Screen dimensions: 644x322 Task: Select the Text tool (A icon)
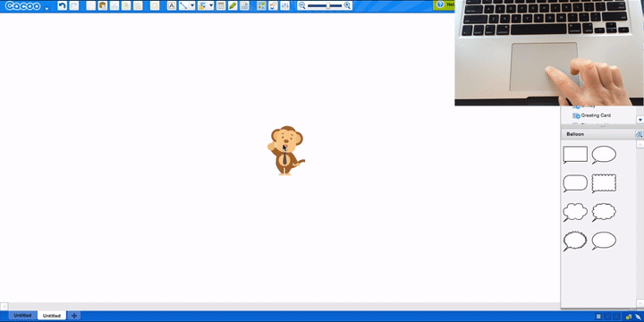[x=172, y=5]
